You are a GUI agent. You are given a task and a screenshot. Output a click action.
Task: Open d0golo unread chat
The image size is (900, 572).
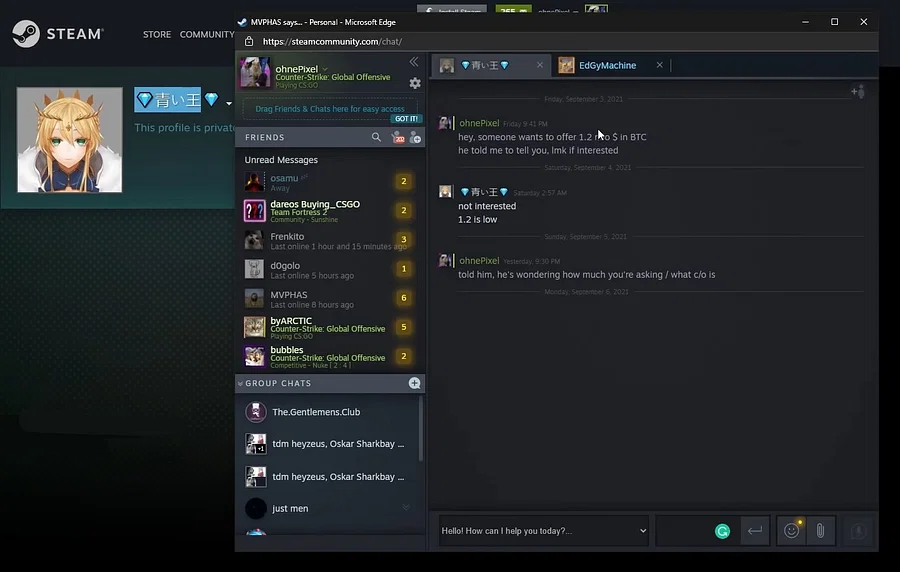(330, 269)
